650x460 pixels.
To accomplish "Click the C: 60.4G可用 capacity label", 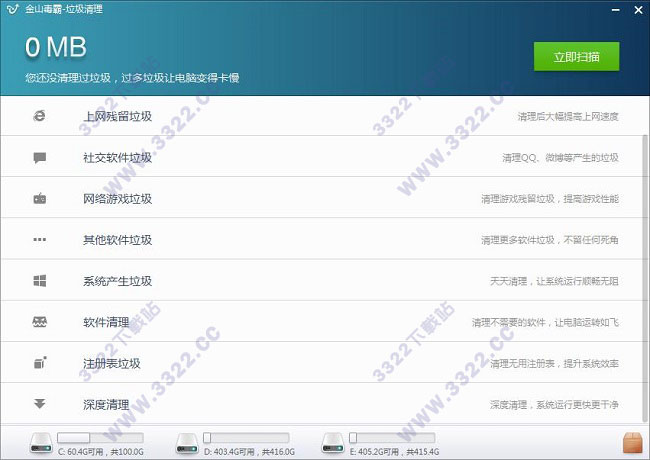I will click(101, 452).
